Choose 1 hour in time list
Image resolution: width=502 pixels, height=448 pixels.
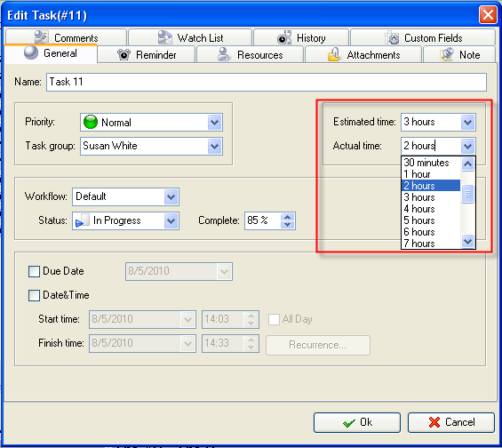pos(431,174)
